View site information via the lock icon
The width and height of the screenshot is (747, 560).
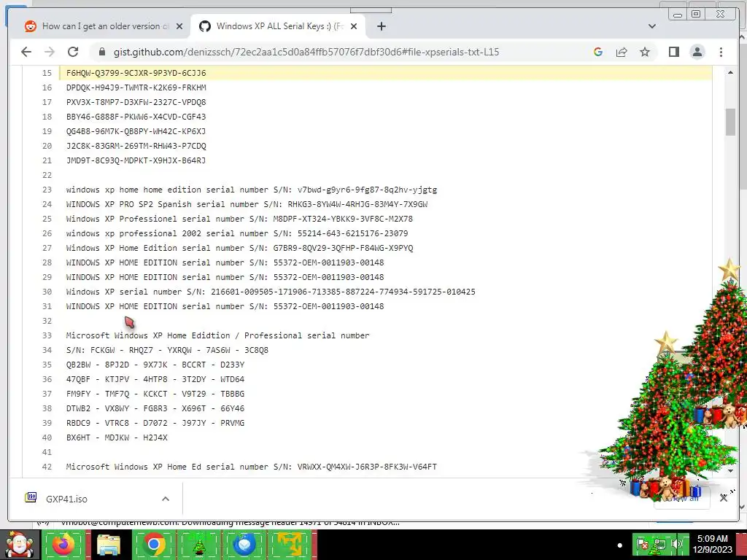coord(102,52)
